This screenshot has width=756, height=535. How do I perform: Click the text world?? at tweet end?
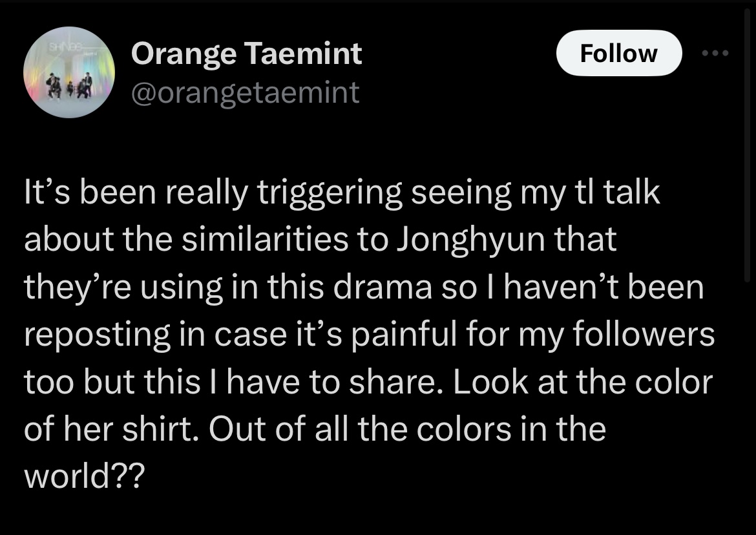[85, 476]
